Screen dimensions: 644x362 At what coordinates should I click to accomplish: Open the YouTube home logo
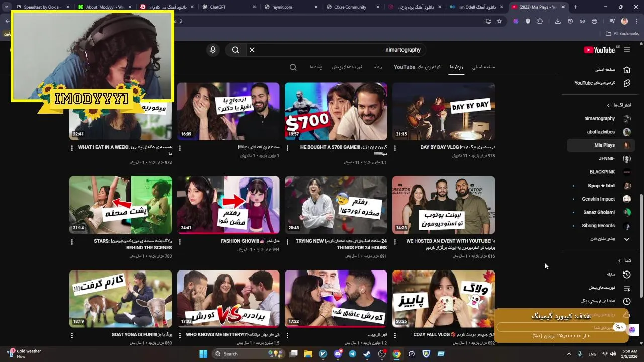(599, 50)
